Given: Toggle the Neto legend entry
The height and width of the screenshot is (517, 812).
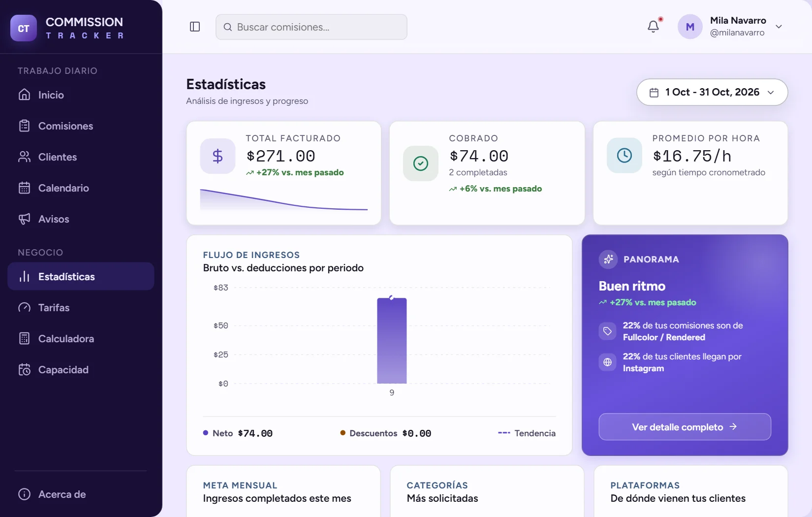Looking at the screenshot, I should coord(238,433).
